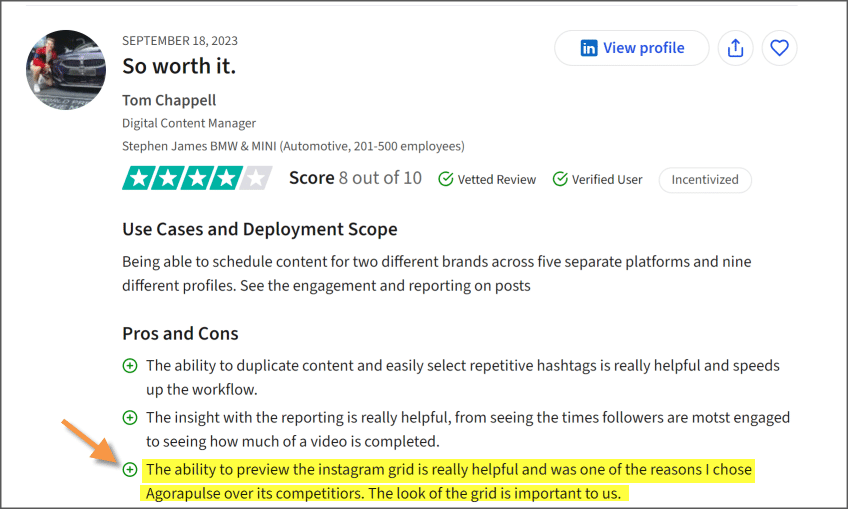
Task: Click the paragraph about scheduling content for two brands
Action: [x=436, y=273]
